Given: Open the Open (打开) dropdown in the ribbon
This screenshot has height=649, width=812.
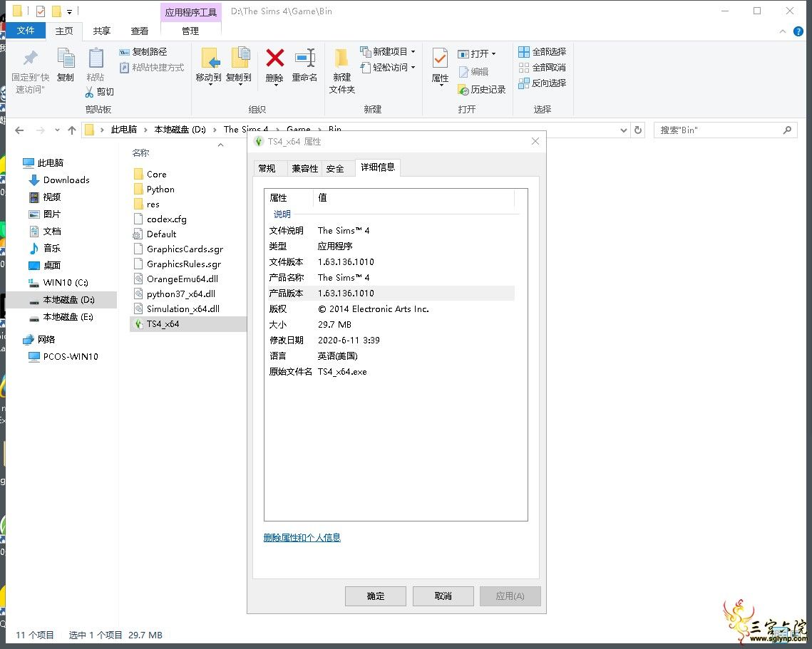Looking at the screenshot, I should (x=477, y=54).
